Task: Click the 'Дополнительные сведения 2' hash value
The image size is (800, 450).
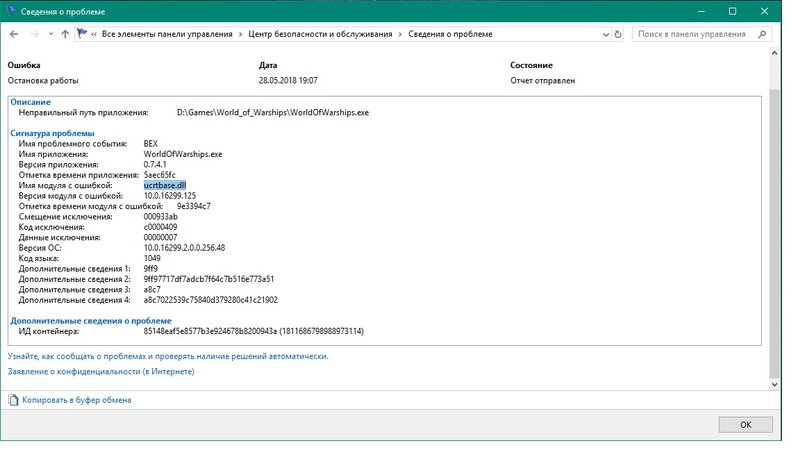Action: pos(209,279)
